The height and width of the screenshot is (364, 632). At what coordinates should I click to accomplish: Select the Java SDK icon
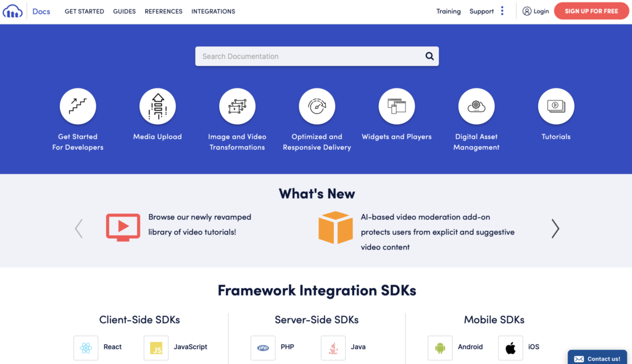[x=333, y=347]
